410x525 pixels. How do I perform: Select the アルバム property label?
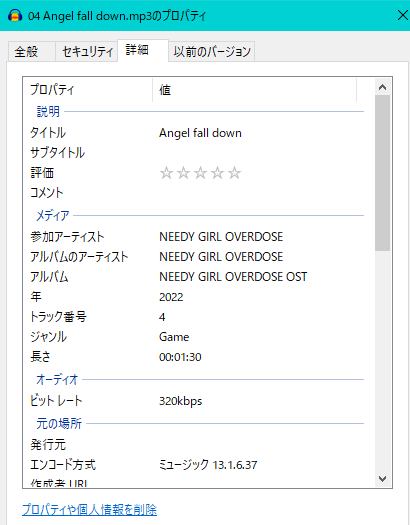coord(49,277)
